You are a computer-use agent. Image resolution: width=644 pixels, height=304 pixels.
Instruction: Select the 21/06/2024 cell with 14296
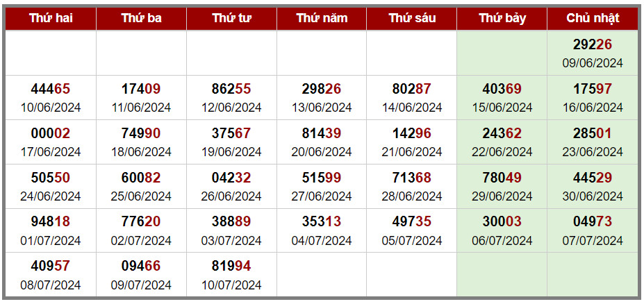(412, 142)
